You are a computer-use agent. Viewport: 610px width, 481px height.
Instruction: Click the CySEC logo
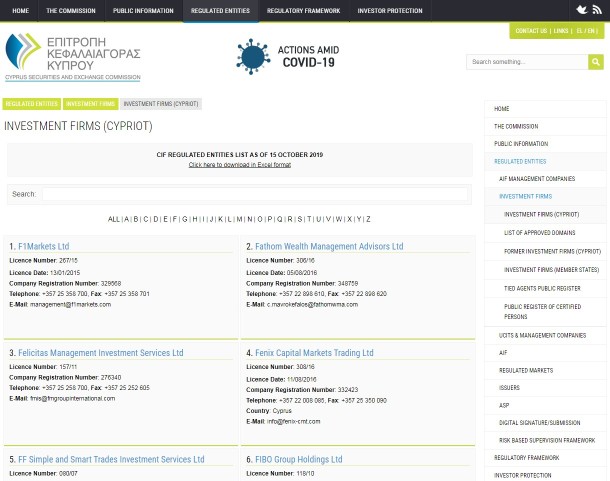[x=73, y=57]
